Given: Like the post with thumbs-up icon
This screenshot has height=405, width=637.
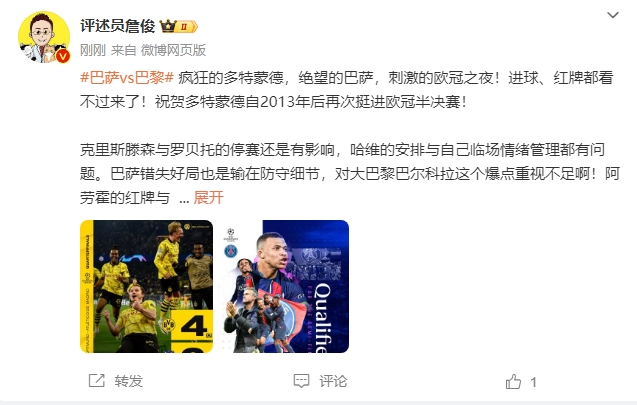Looking at the screenshot, I should (x=513, y=381).
